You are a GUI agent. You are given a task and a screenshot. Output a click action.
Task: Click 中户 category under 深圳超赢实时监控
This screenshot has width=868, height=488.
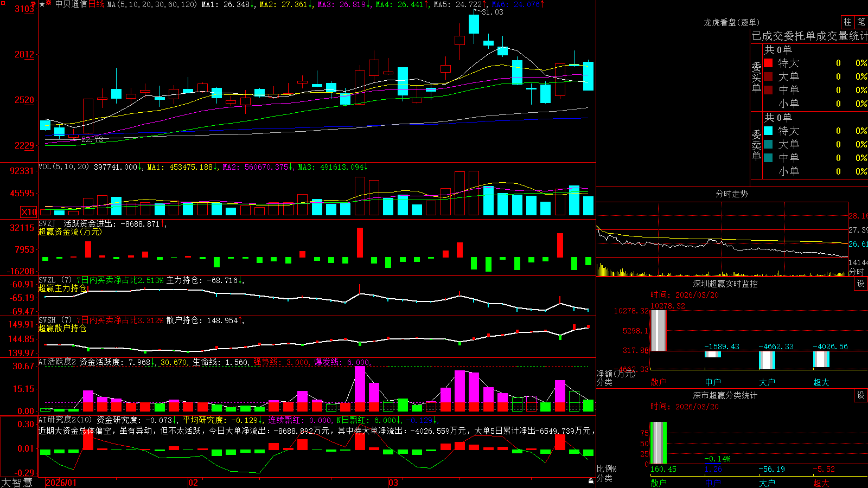(x=713, y=382)
